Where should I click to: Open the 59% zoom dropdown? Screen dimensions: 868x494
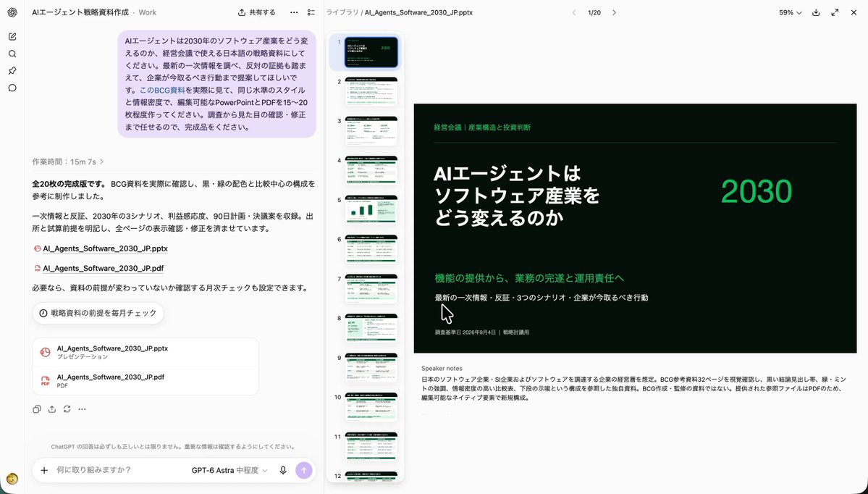tap(790, 12)
